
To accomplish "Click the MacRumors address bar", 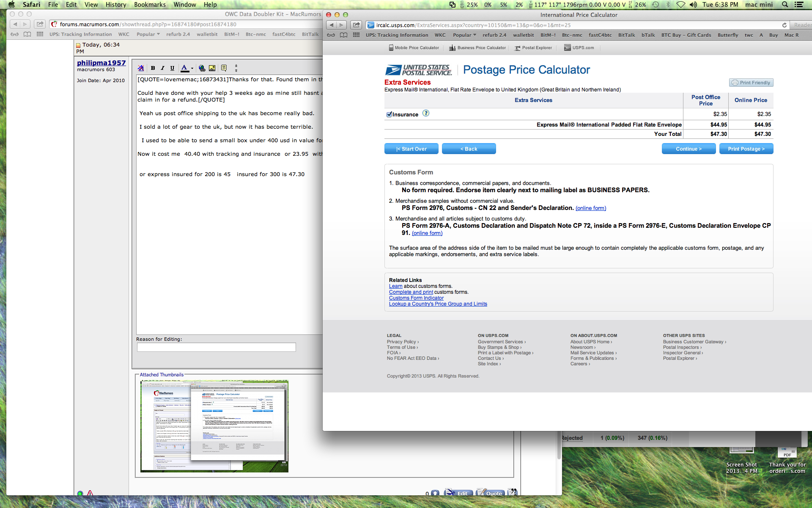I will 186,24.
